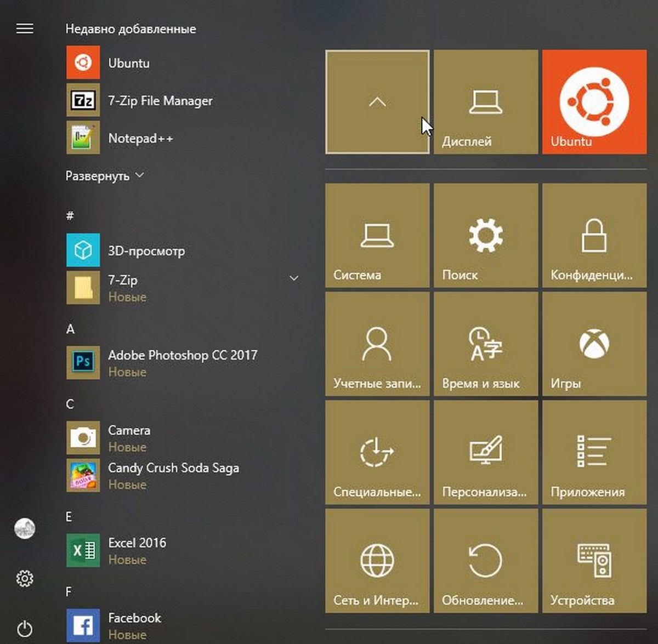
Task: Open the Facebook app
Action: coord(183,625)
